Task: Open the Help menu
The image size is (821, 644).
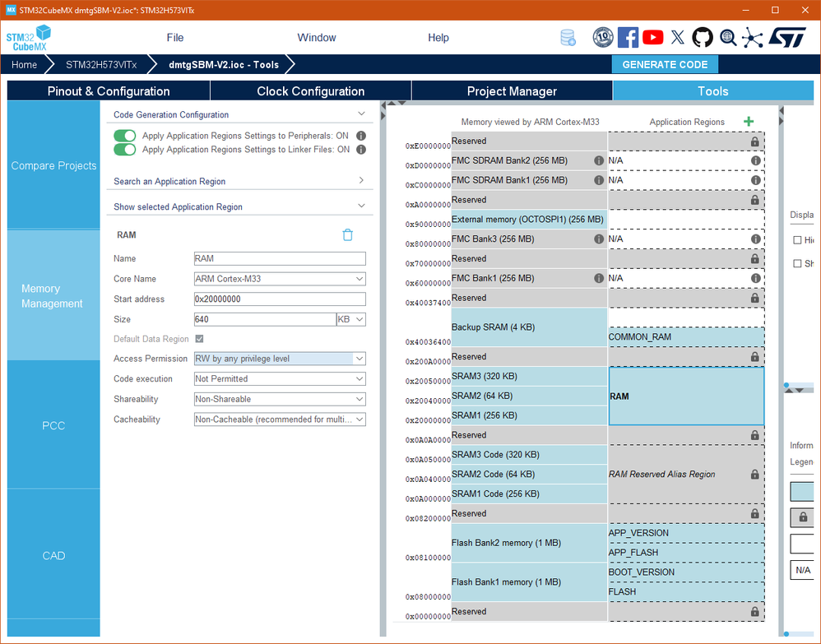Action: pyautogui.click(x=438, y=38)
